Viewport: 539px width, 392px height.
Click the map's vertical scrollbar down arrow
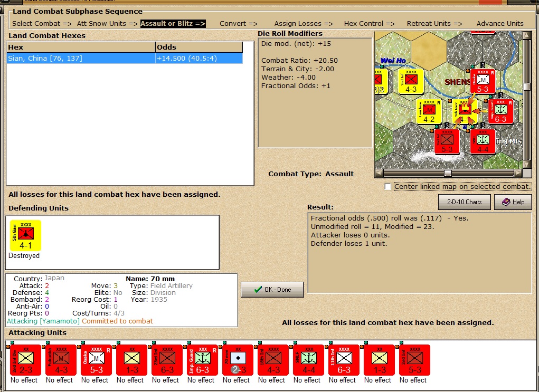pos(527,165)
